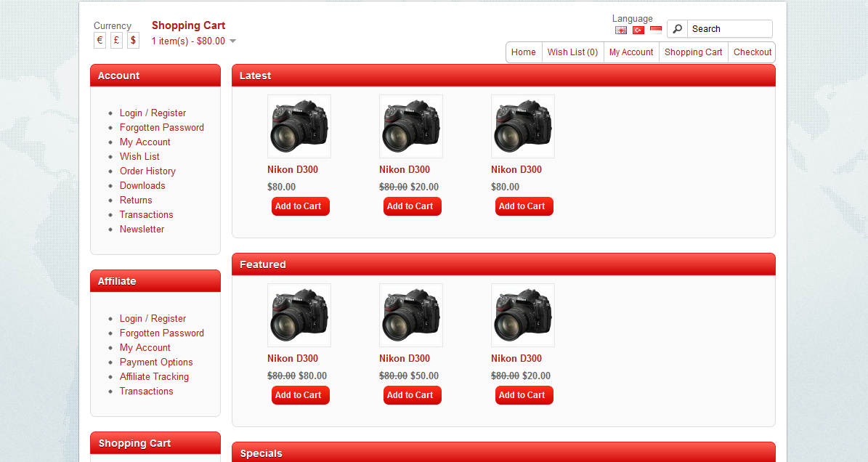Open the rightmost Latest camera thumbnail
The height and width of the screenshot is (462, 868).
coord(522,126)
